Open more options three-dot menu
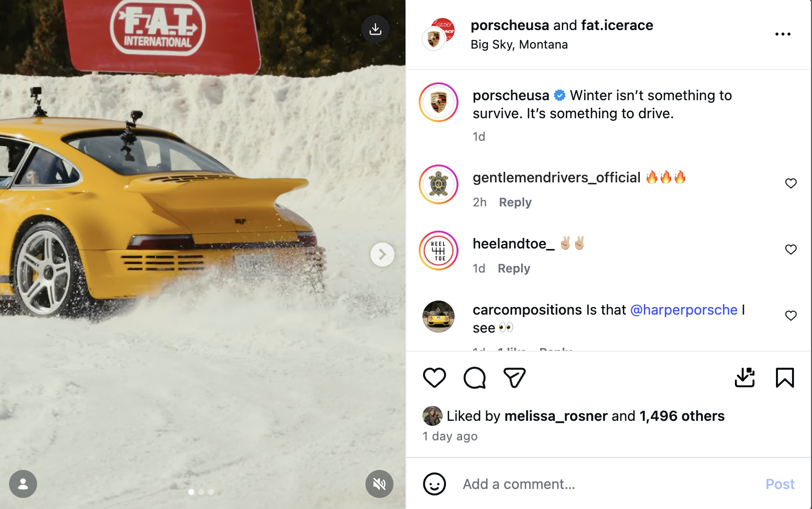 [783, 34]
